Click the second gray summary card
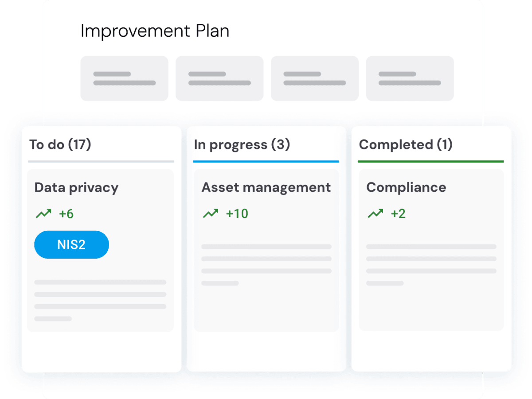The image size is (532, 399). point(219,78)
